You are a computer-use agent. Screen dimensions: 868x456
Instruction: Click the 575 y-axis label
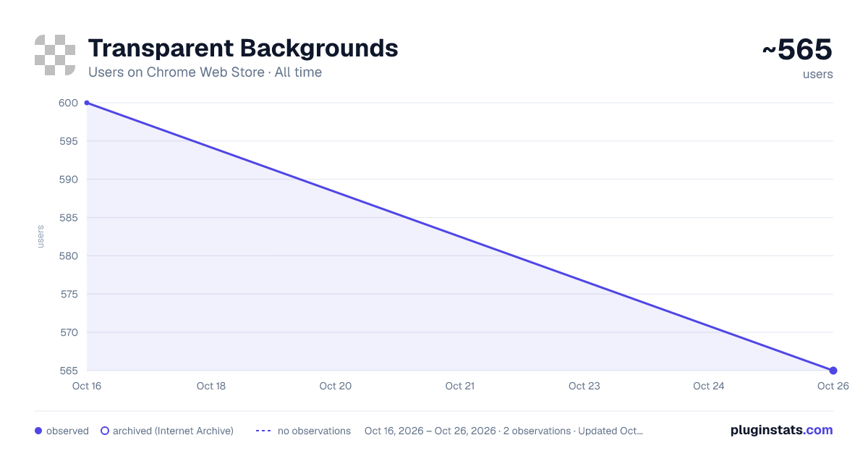point(68,295)
